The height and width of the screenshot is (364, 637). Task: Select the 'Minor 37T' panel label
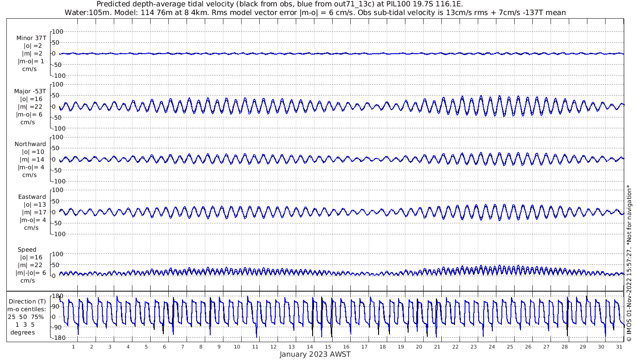(31, 38)
